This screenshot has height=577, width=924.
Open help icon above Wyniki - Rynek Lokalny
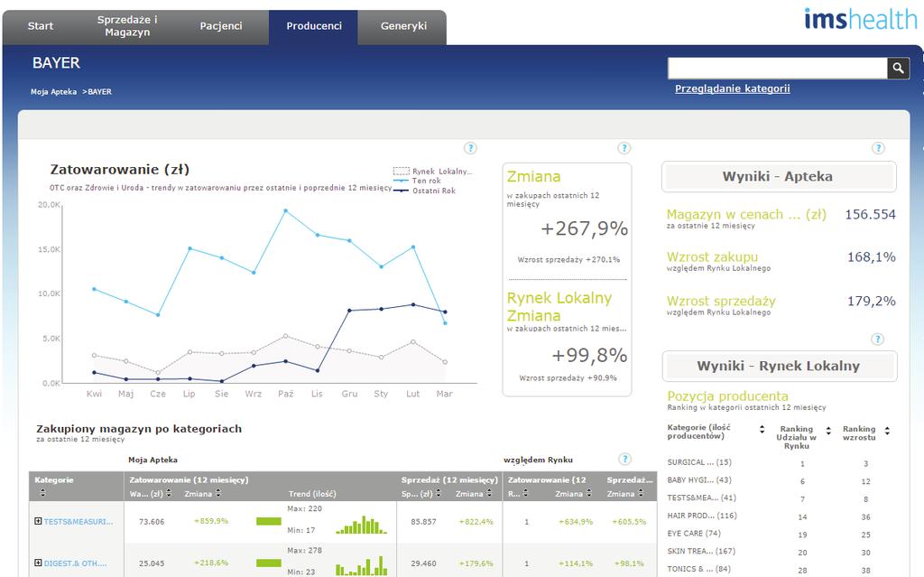point(877,340)
